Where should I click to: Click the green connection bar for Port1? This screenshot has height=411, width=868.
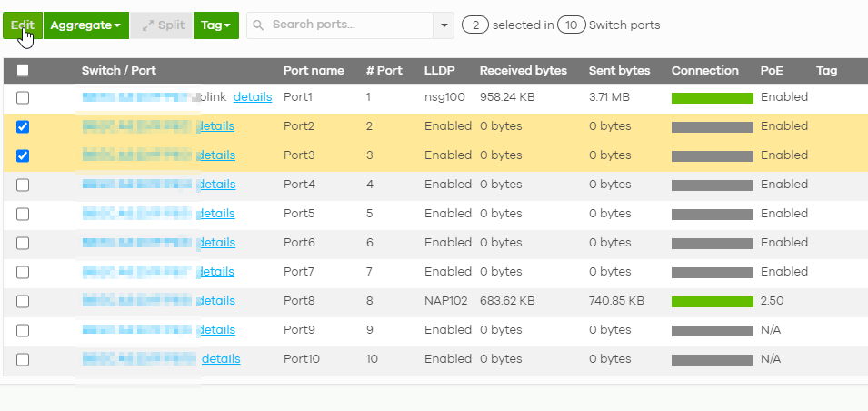pos(712,98)
